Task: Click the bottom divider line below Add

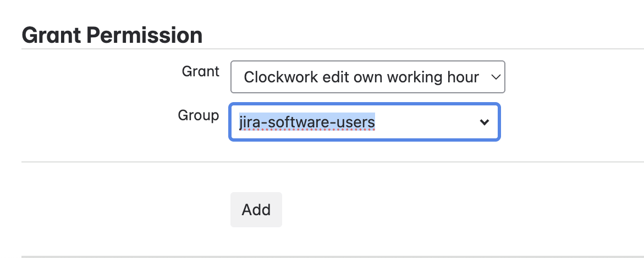Action: [330, 256]
